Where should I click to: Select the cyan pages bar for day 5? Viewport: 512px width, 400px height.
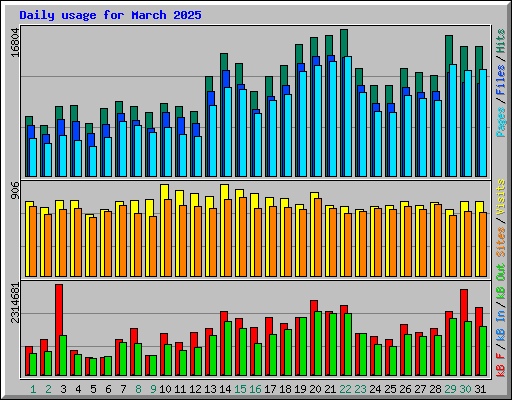point(93,161)
